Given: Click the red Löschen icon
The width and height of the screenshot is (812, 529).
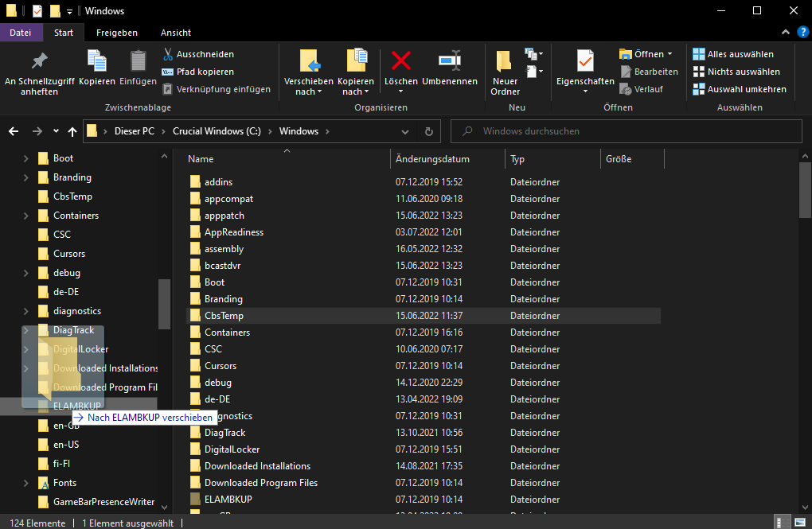Looking at the screenshot, I should pos(400,60).
